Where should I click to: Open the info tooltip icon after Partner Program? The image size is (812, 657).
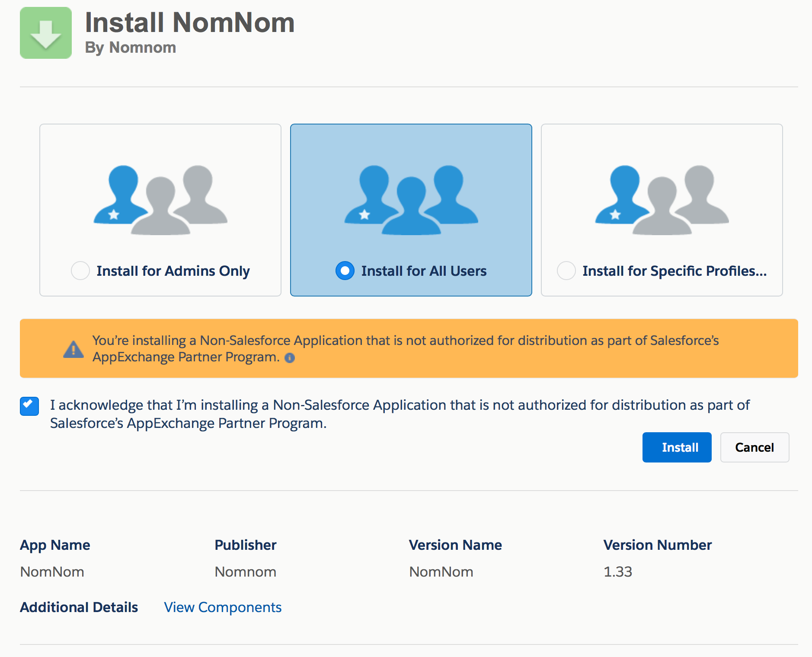[290, 358]
